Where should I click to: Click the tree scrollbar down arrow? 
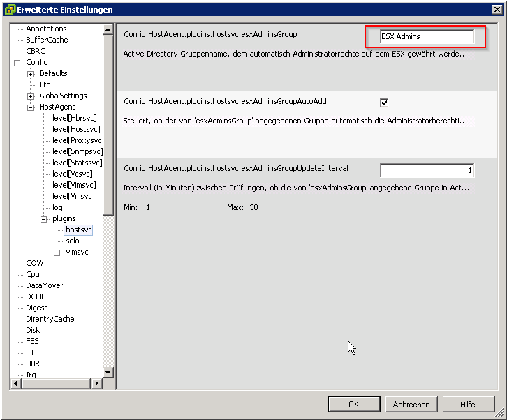(x=108, y=373)
